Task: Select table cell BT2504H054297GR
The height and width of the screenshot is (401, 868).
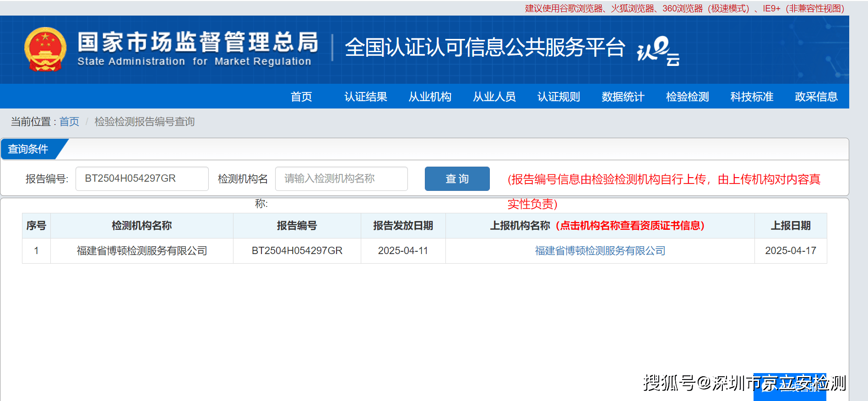Action: [x=297, y=251]
